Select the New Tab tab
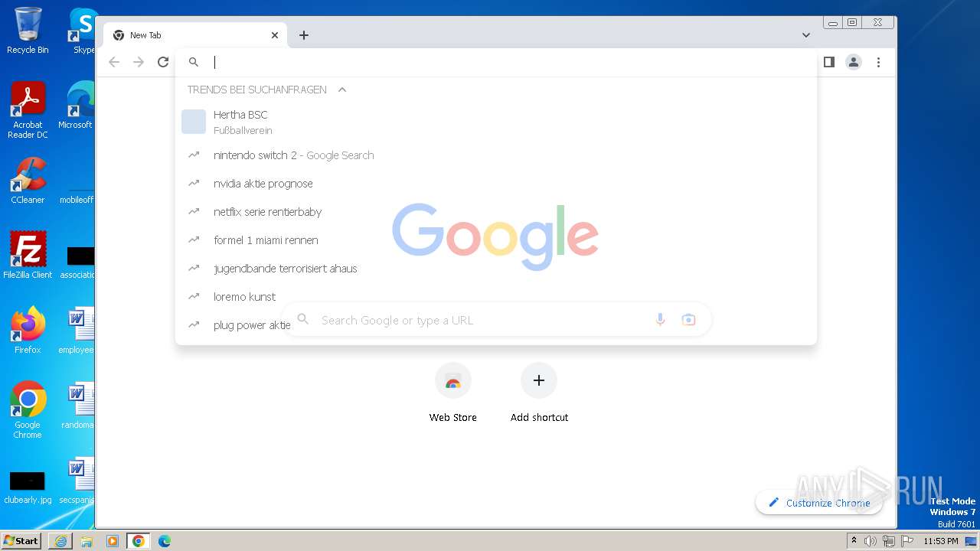Image resolution: width=980 pixels, height=551 pixels. (195, 35)
